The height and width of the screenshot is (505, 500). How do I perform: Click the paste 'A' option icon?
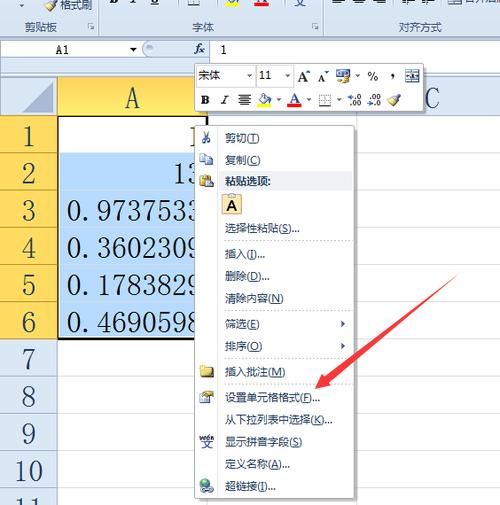click(232, 204)
